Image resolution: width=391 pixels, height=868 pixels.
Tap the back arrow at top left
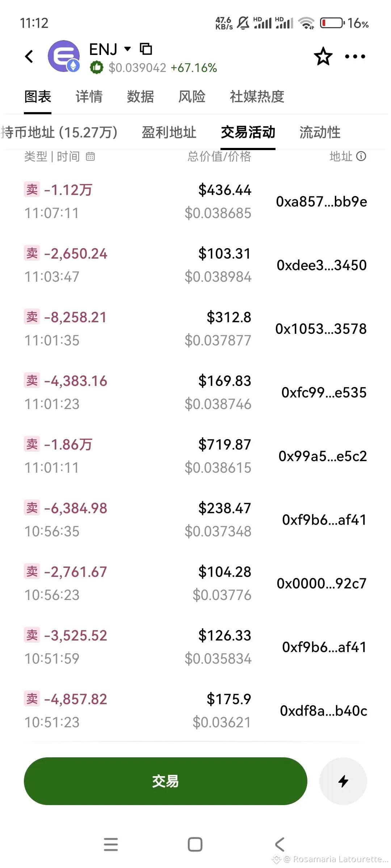29,56
